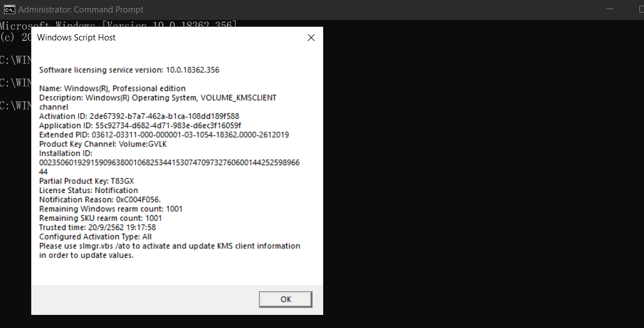Click the Product Key Channel: Volume:GVLK line
The width and height of the screenshot is (644, 328).
103,144
